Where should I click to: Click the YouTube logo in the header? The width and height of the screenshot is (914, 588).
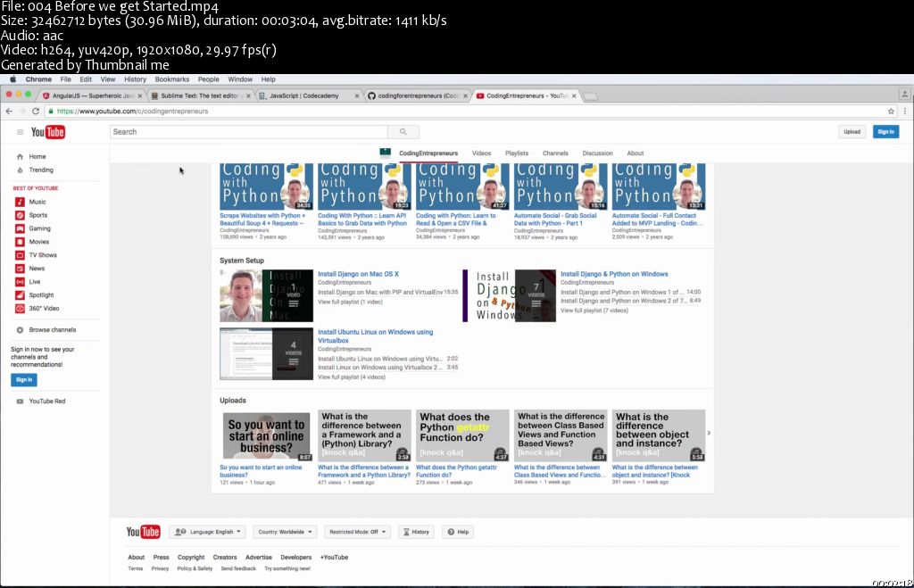click(x=48, y=132)
